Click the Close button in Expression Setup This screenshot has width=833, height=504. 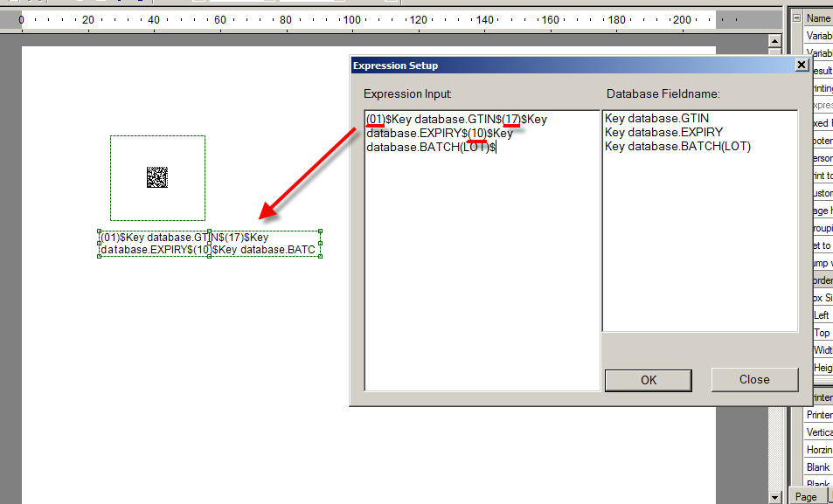(754, 379)
